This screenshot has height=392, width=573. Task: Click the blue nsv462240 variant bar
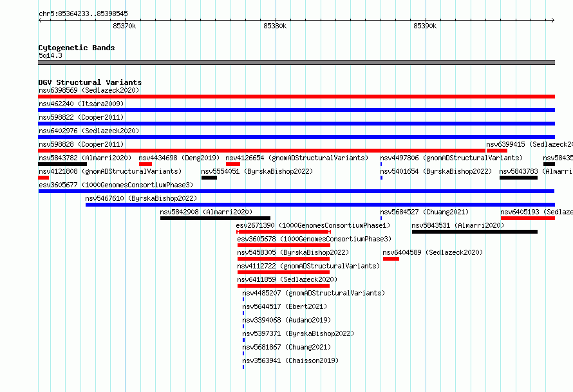coord(296,110)
